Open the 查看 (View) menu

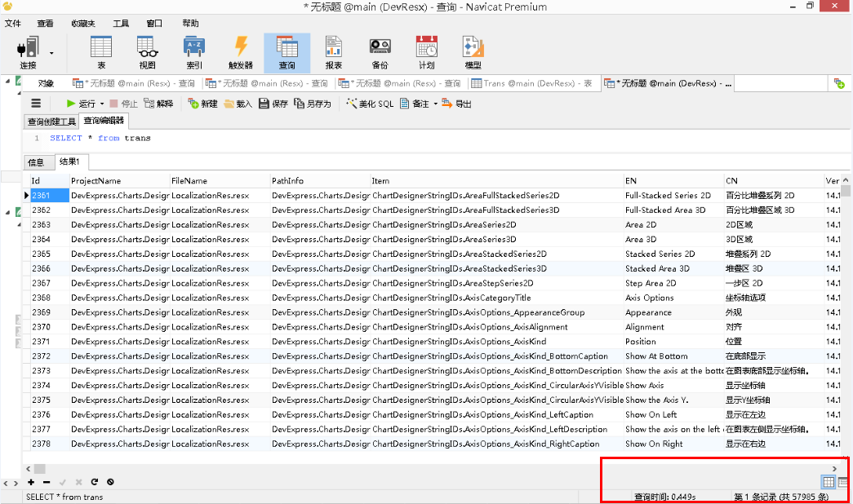click(45, 24)
